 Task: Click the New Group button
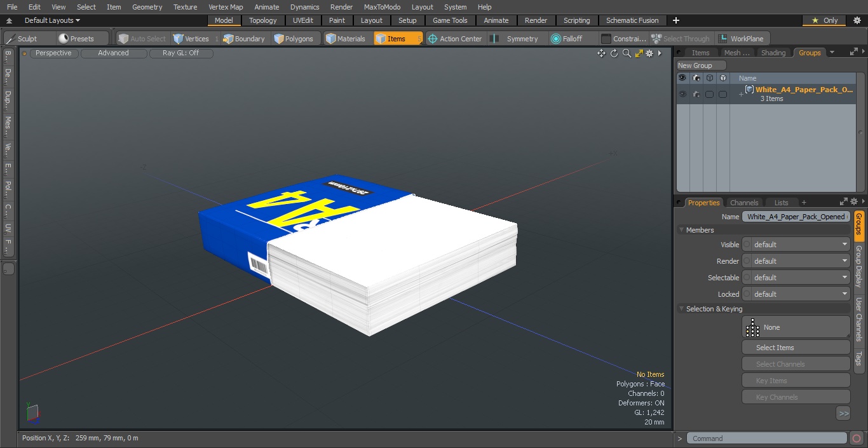[702, 65]
